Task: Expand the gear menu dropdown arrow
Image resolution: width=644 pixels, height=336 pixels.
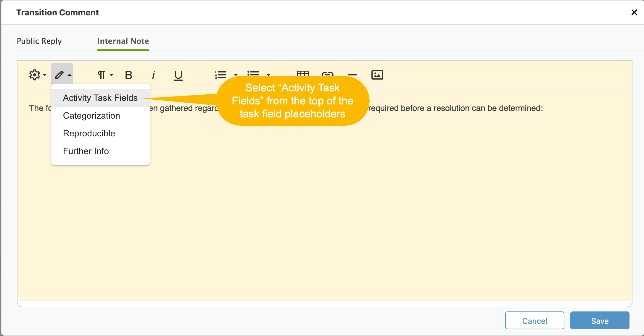Action: 45,75
